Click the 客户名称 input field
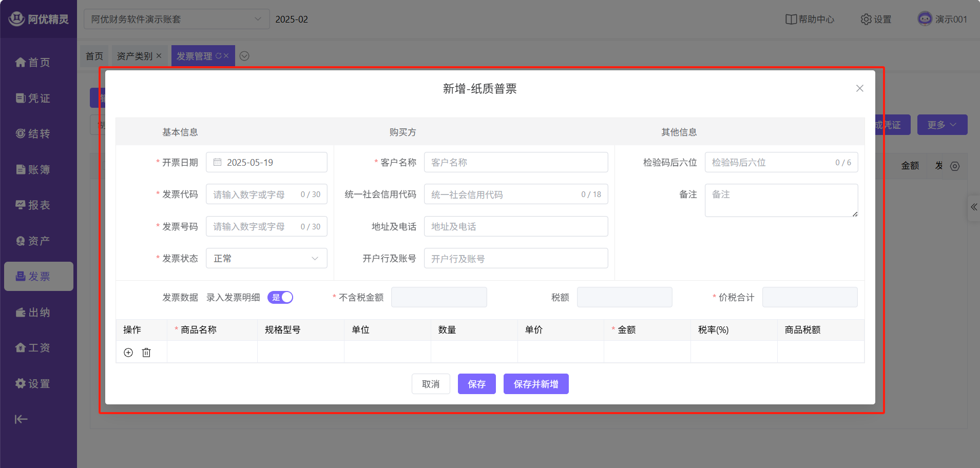The image size is (980, 468). 515,162
